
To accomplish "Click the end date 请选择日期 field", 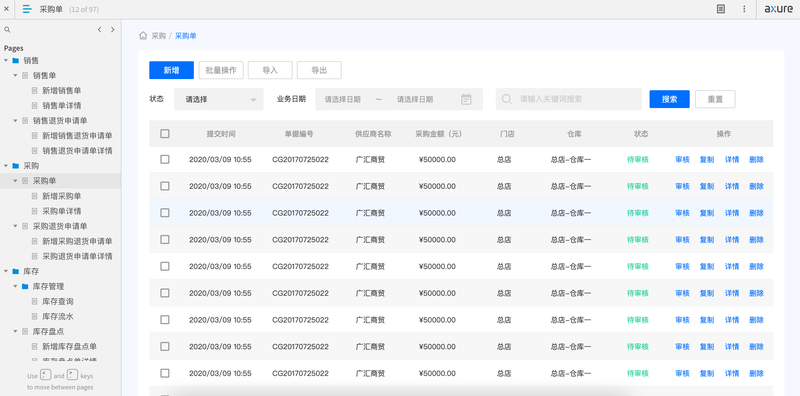I will point(415,99).
